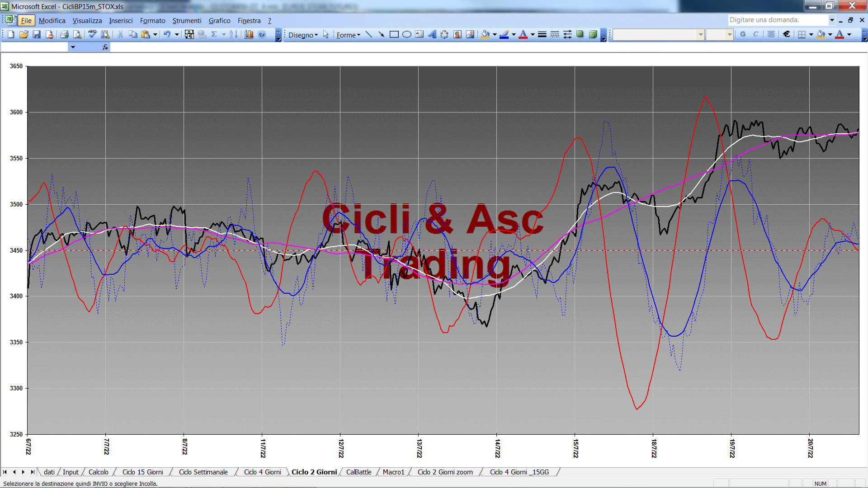The width and height of the screenshot is (868, 488).
Task: Open the Inserisci menu
Action: pyautogui.click(x=121, y=20)
